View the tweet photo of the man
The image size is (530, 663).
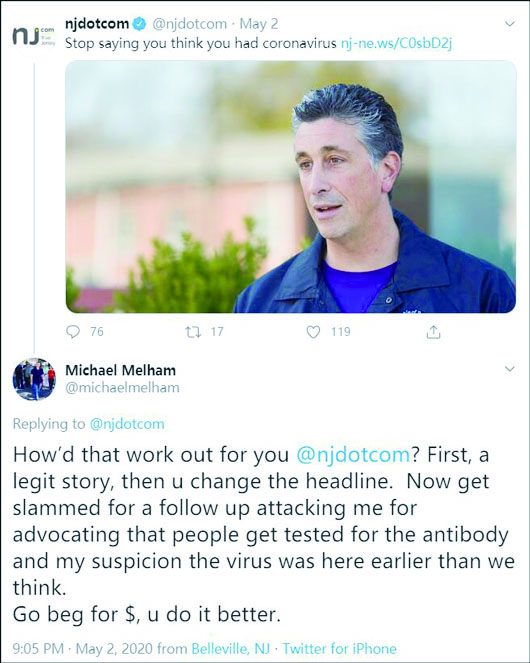click(291, 186)
